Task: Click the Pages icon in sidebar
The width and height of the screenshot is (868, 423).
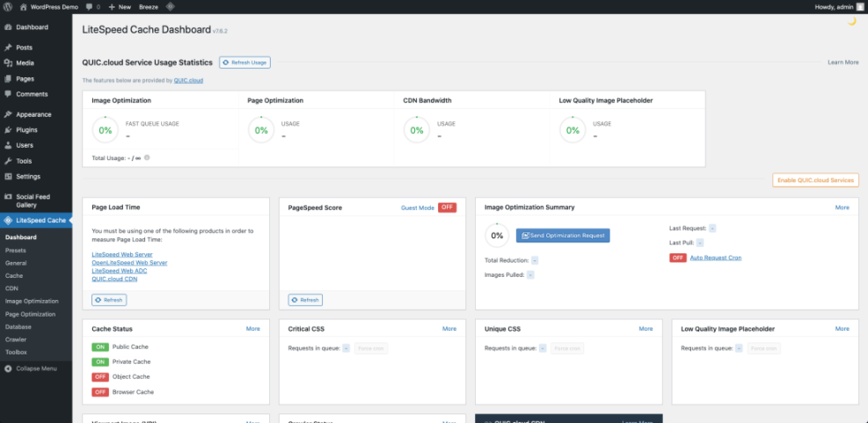Action: coord(8,78)
